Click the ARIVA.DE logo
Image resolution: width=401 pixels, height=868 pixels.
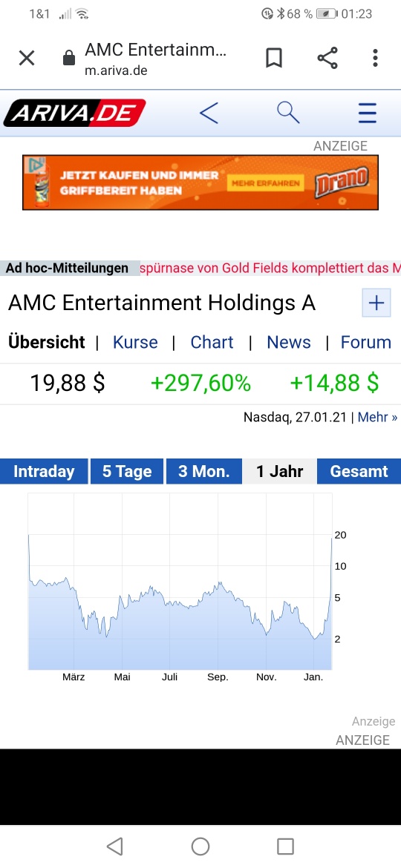coord(75,113)
